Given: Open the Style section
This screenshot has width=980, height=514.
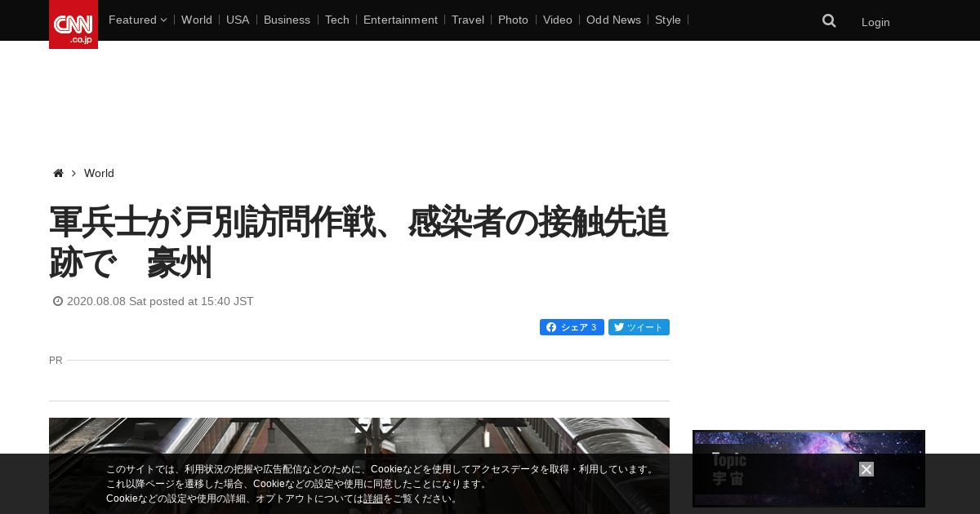Looking at the screenshot, I should coord(668,20).
